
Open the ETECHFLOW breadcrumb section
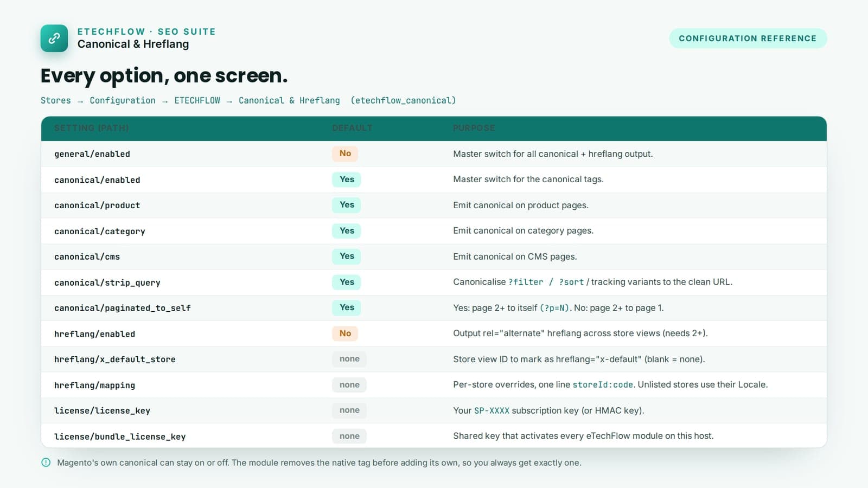[197, 100]
